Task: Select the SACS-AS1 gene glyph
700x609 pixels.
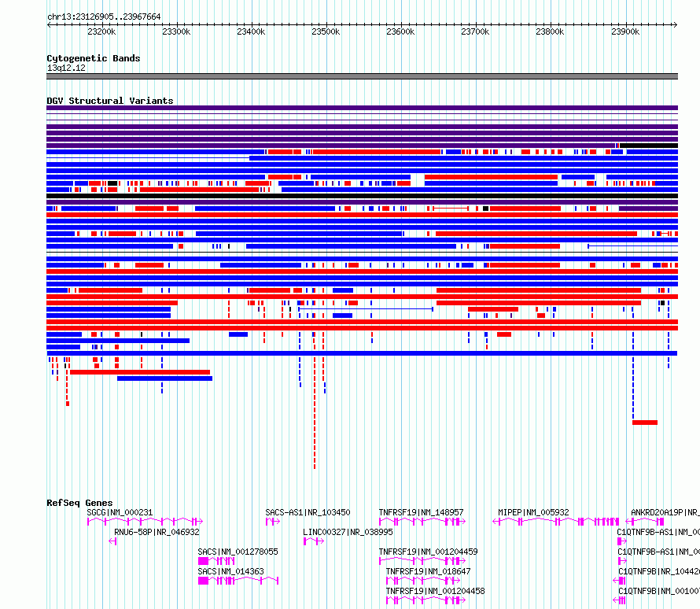Action: tap(273, 521)
